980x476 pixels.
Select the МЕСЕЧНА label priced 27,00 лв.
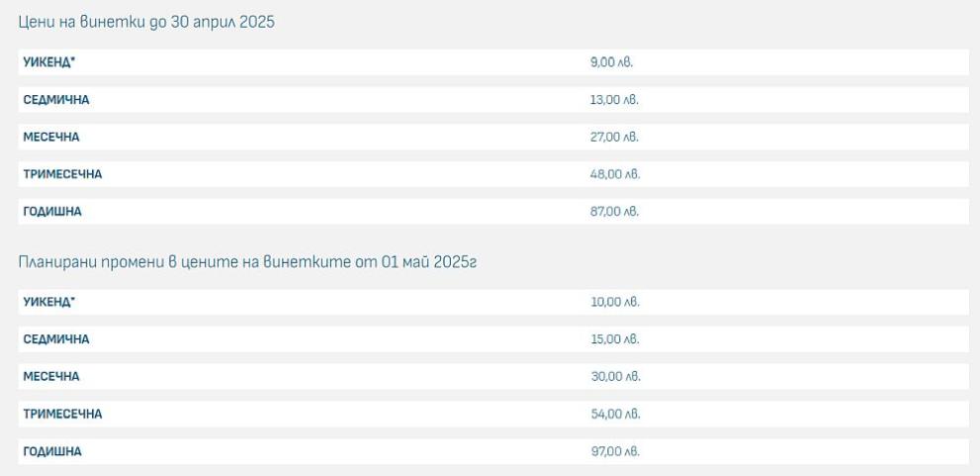pos(51,137)
